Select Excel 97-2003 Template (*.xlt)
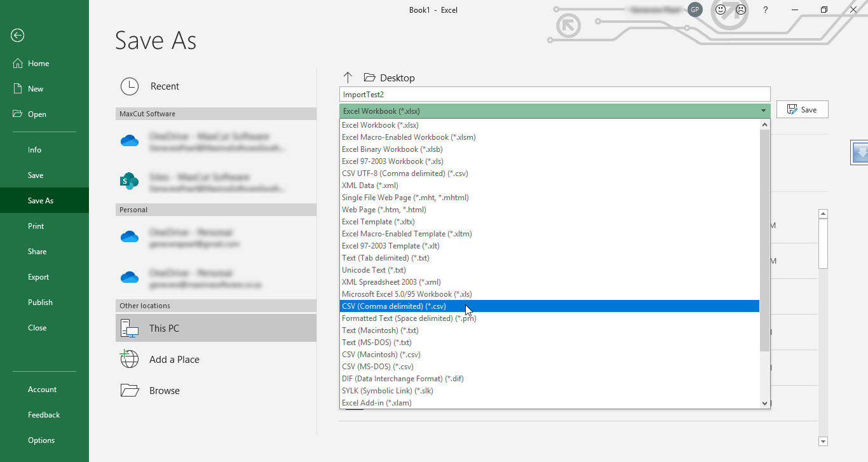Screen dimensions: 868x462 coord(550,246)
